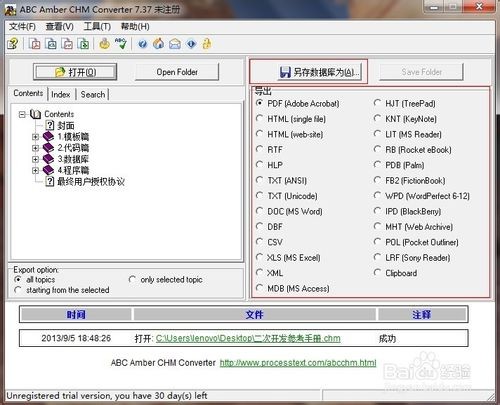
Task: Click the blue question mark help icon
Action: click(x=143, y=44)
